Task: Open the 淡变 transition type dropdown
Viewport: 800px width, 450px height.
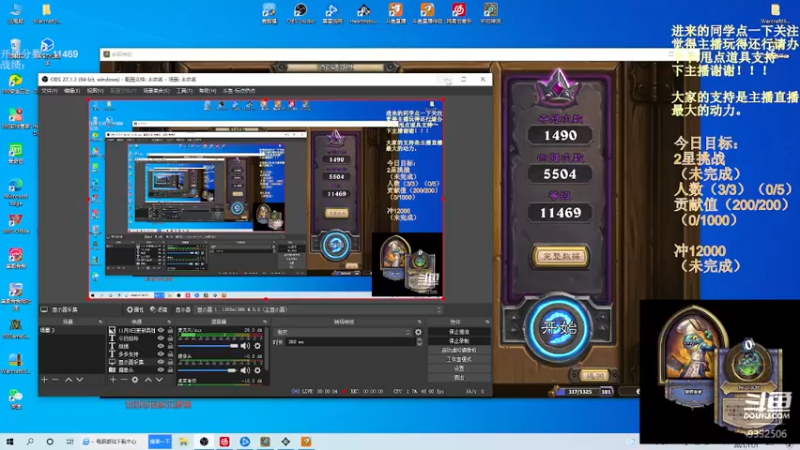Action: [x=342, y=332]
